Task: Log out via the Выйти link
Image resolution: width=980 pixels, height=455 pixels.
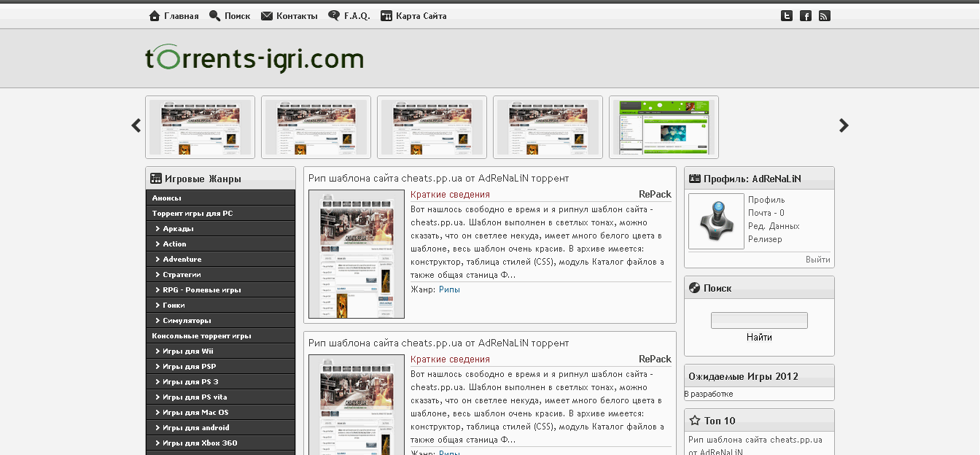Action: pyautogui.click(x=817, y=259)
